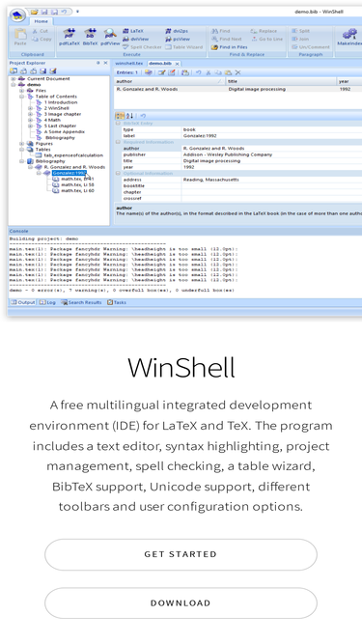Run pdfLaTeX from the ribbon
Viewport: 362px width, 644px height.
tap(70, 37)
